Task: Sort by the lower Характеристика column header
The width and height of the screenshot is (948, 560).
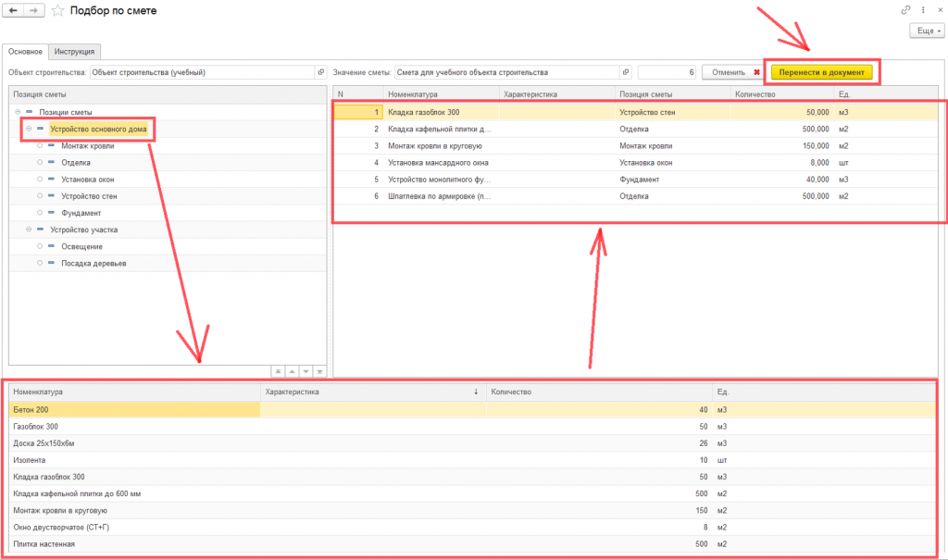Action: [x=370, y=392]
